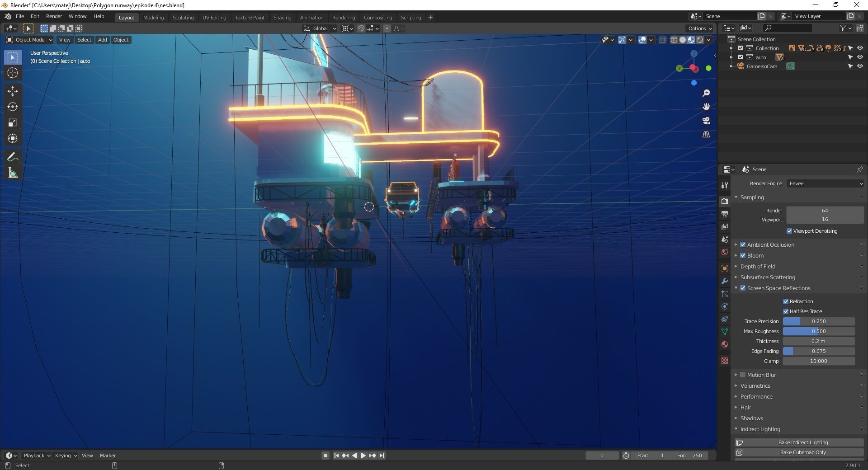Image resolution: width=868 pixels, height=470 pixels.
Task: Select the Measure tool
Action: pos(13,173)
